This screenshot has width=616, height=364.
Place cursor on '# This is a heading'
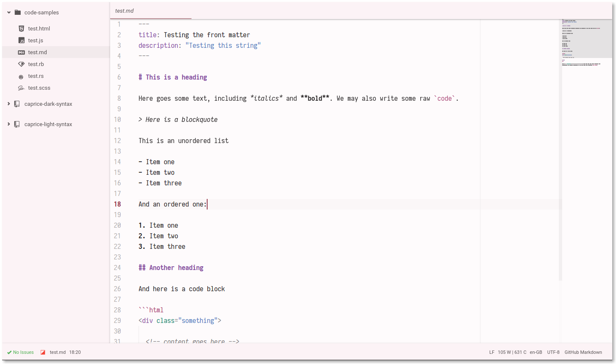click(x=173, y=77)
